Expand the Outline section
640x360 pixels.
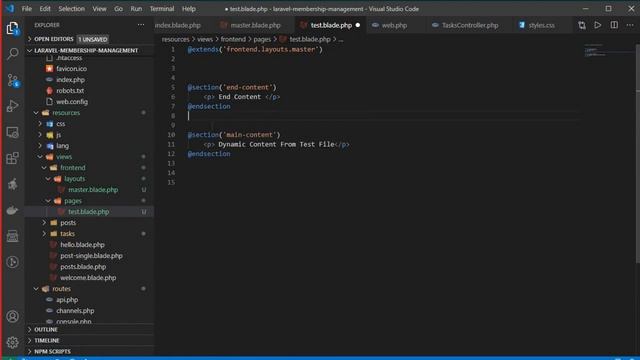click(x=46, y=329)
